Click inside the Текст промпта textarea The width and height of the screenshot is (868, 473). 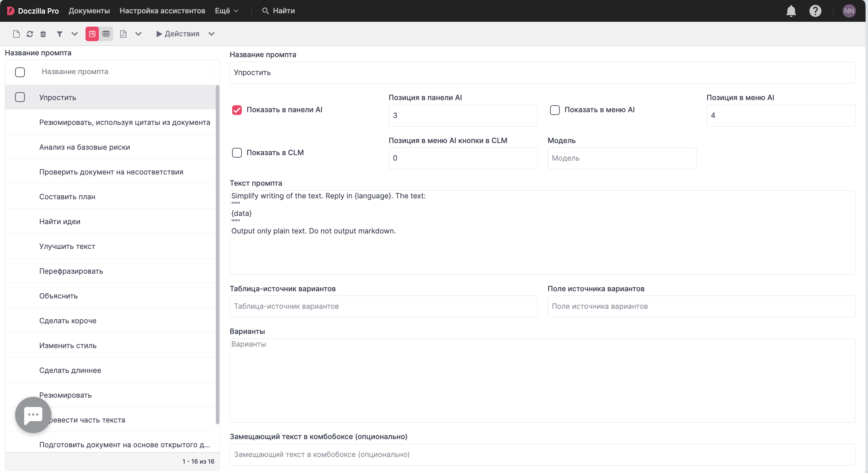click(542, 233)
